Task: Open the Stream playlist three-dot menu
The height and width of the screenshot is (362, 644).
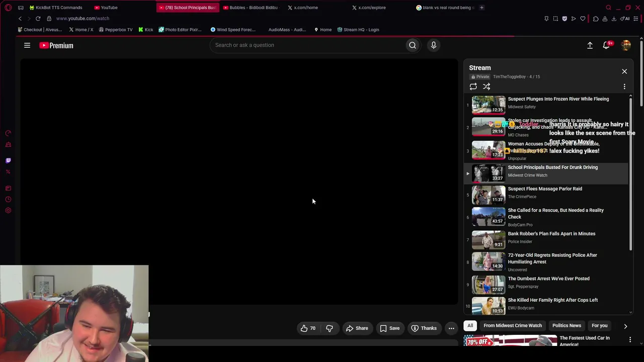Action: 624,86
